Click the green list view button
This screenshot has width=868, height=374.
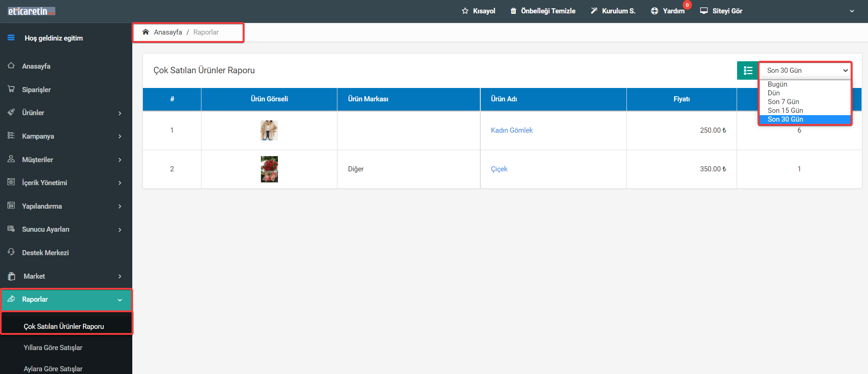point(748,70)
